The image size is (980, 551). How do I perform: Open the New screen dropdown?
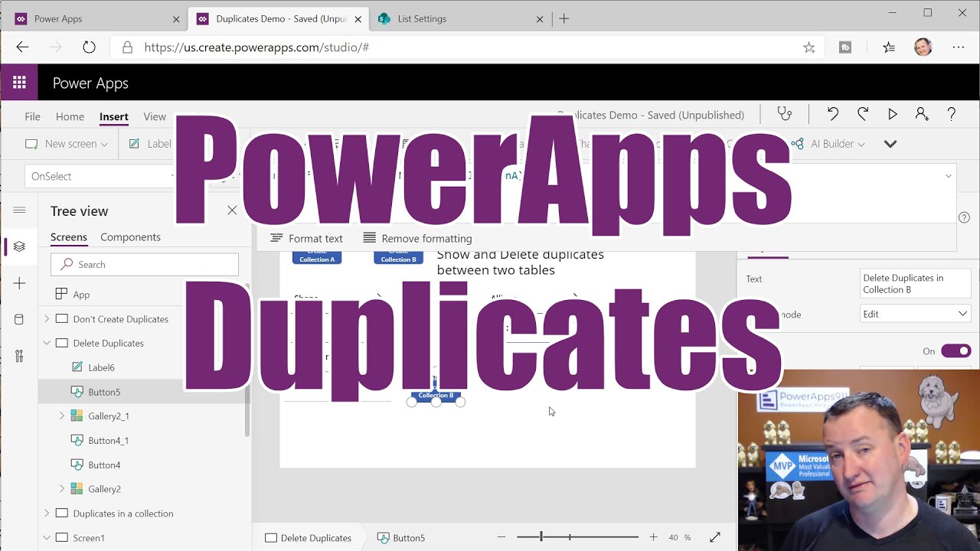67,144
